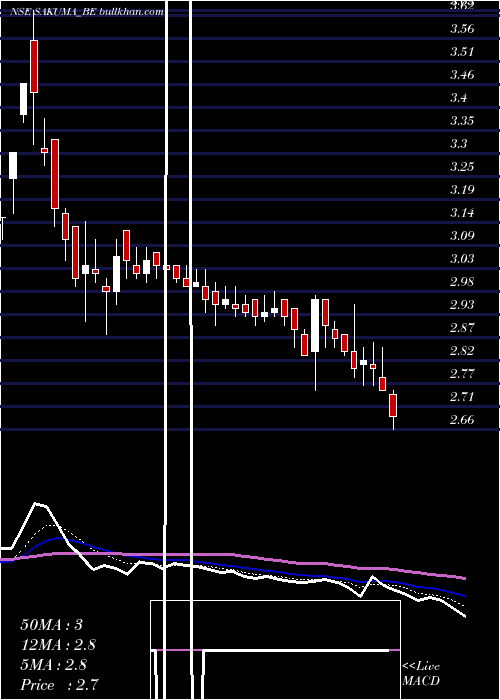Select the 2.93 price axis label
The height and width of the screenshot is (700, 500).
point(462,304)
